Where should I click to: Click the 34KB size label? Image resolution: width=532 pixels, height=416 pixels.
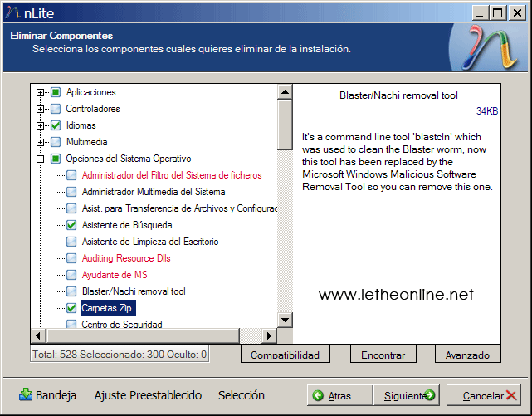(x=487, y=111)
